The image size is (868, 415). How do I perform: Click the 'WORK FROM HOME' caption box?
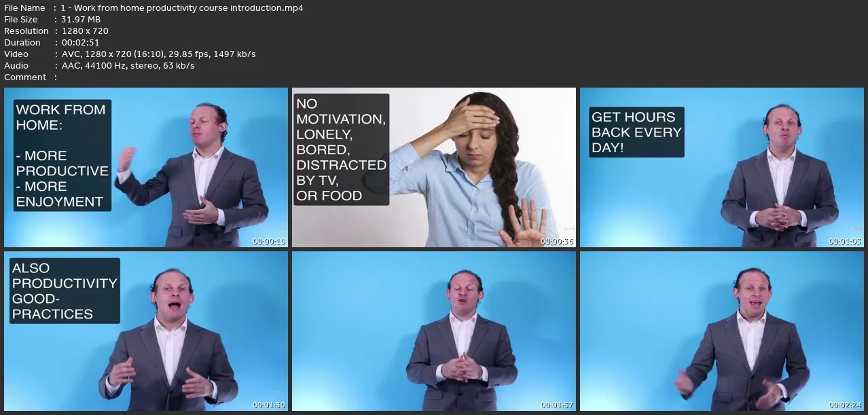[x=62, y=156]
